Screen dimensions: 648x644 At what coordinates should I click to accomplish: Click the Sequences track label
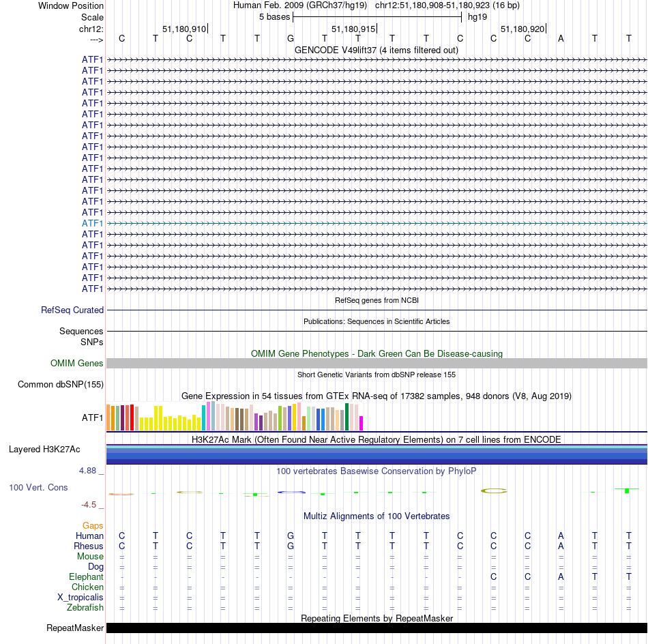pos(81,331)
